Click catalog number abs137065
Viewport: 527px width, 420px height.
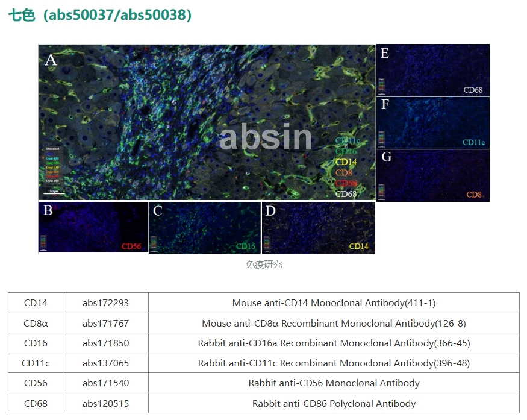tap(105, 363)
